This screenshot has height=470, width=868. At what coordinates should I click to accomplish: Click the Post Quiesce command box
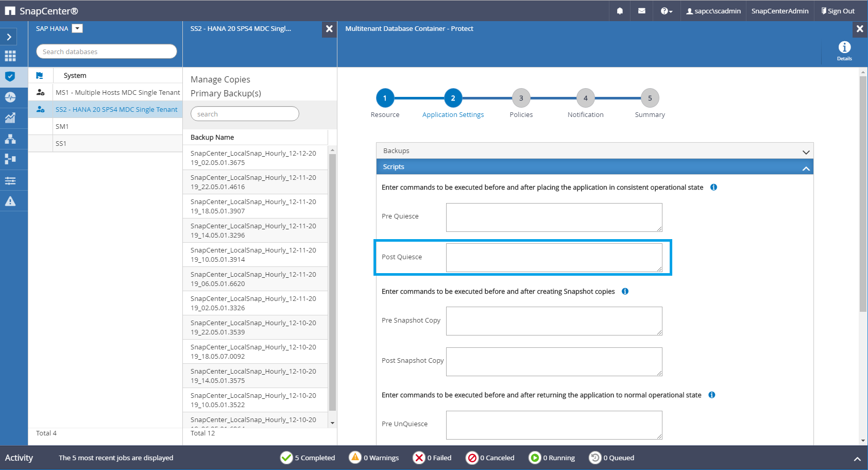[554, 258]
